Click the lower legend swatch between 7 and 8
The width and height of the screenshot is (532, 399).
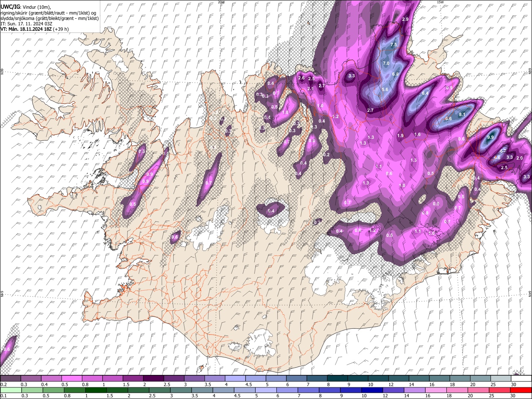(x=308, y=390)
